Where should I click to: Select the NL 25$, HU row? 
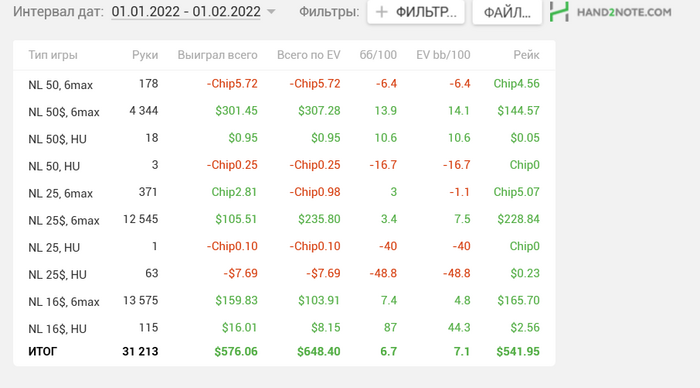coord(284,274)
